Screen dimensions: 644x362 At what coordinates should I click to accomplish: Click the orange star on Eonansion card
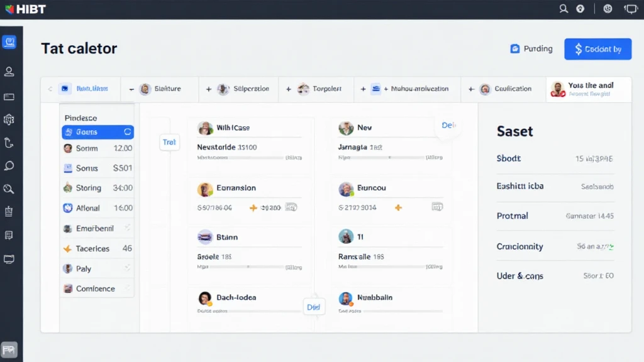(x=253, y=208)
